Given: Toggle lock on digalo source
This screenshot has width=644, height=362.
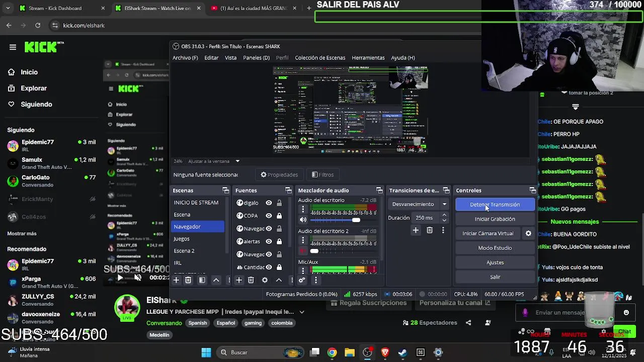Looking at the screenshot, I should 279,203.
